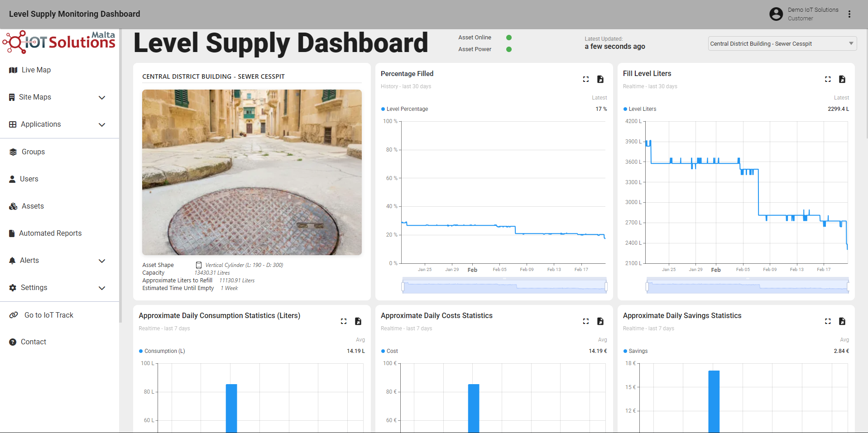Toggle the Cost legend series

(389, 351)
